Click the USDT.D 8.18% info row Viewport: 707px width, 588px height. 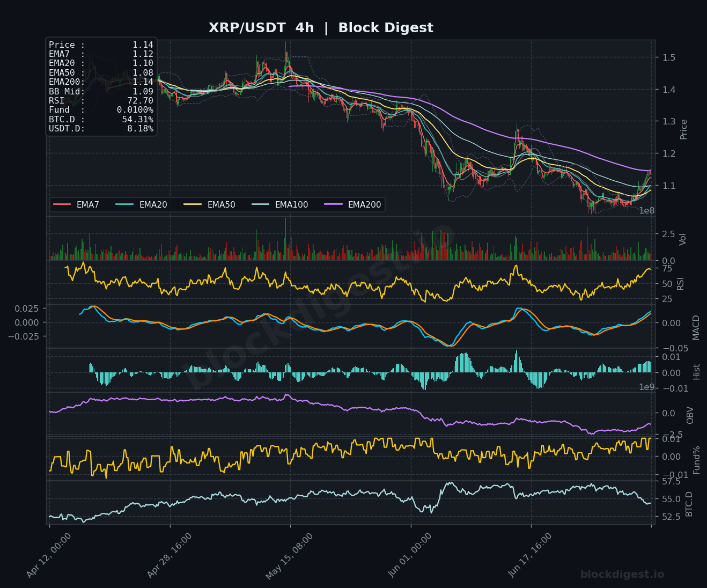[101, 129]
